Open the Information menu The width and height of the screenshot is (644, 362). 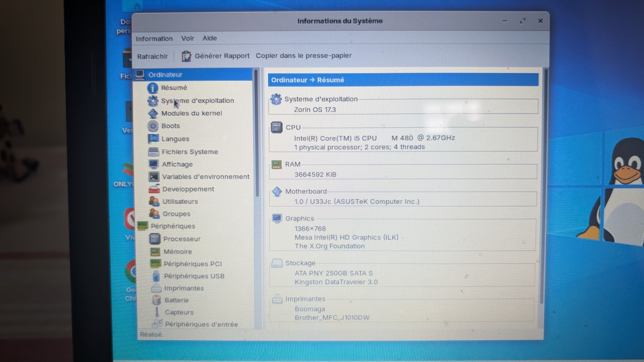point(154,39)
